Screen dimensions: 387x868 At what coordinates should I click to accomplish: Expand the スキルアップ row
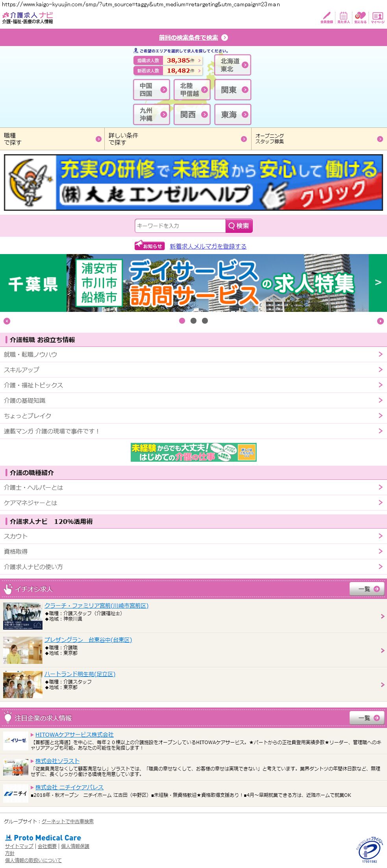(x=193, y=370)
